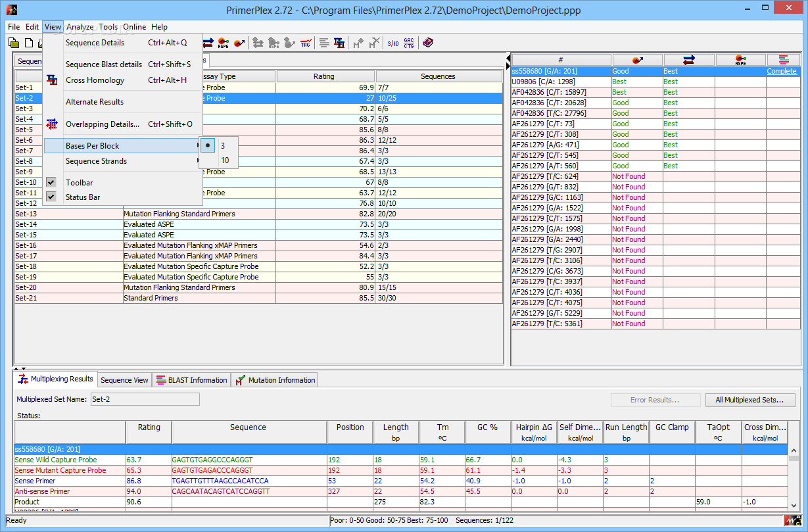Click the Overlapping Details menu icon
Viewport: 808px width, 532px height.
point(52,124)
